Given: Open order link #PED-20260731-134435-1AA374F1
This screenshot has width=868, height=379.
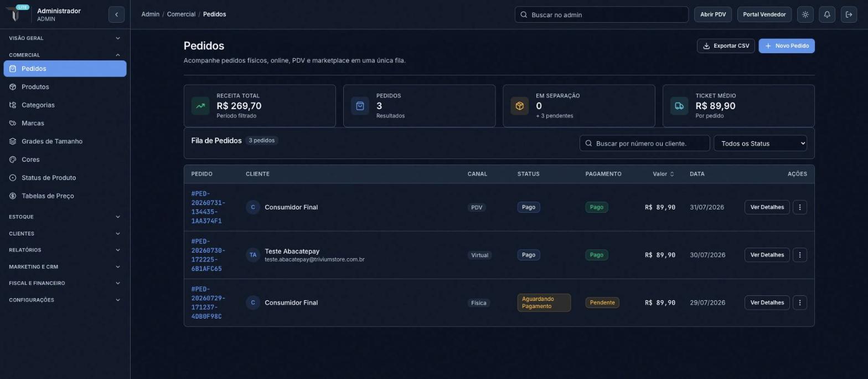Looking at the screenshot, I should (x=208, y=207).
